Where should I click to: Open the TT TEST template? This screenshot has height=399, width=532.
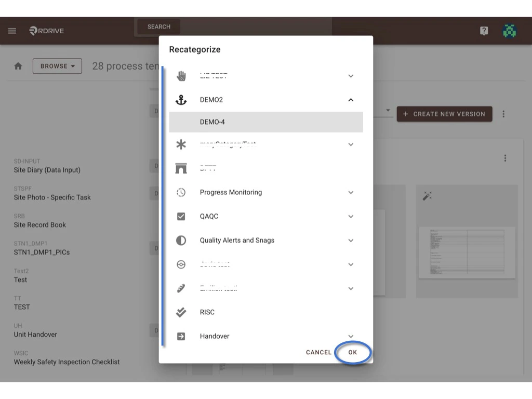coord(22,303)
